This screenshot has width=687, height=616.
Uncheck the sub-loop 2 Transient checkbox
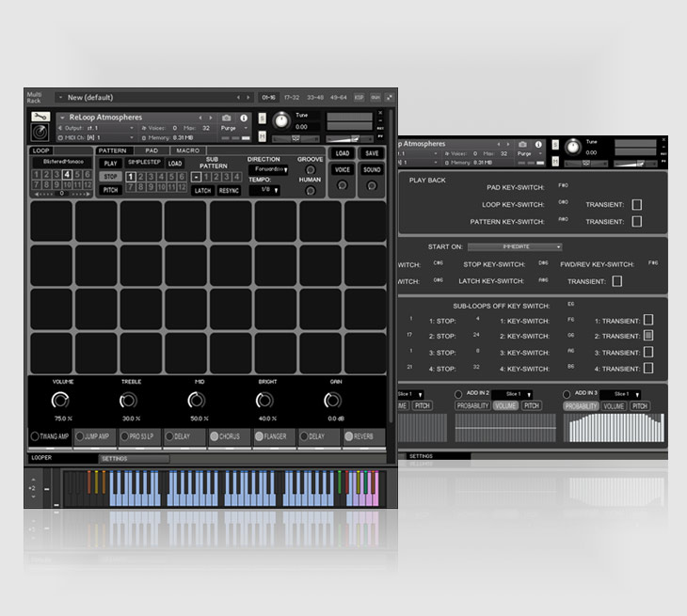click(648, 336)
